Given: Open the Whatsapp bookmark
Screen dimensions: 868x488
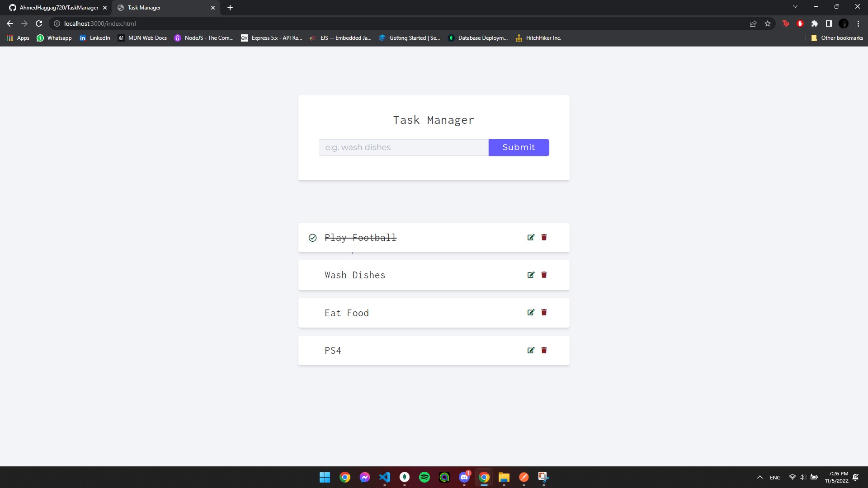Looking at the screenshot, I should tap(54, 38).
